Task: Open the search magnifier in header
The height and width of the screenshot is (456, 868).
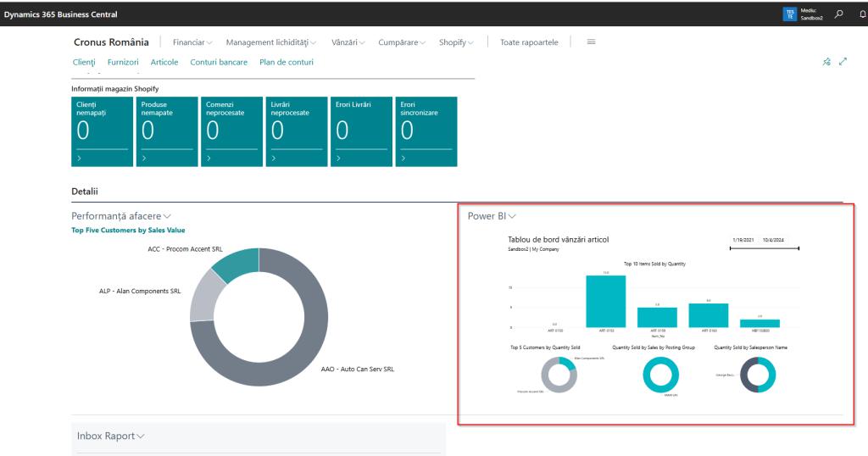Action: pyautogui.click(x=839, y=14)
